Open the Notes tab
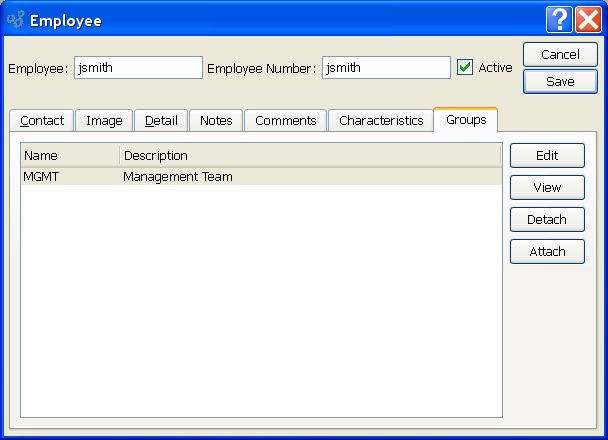The image size is (608, 440). [x=216, y=121]
